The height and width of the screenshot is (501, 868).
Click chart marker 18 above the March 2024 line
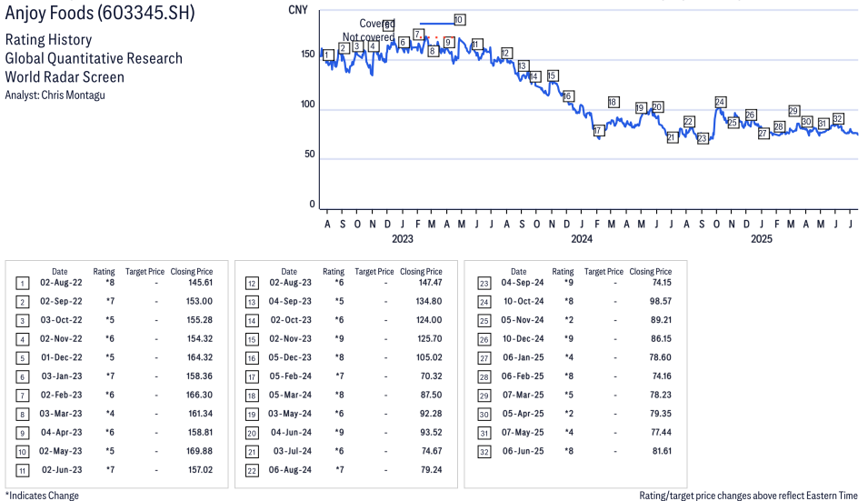click(x=613, y=102)
